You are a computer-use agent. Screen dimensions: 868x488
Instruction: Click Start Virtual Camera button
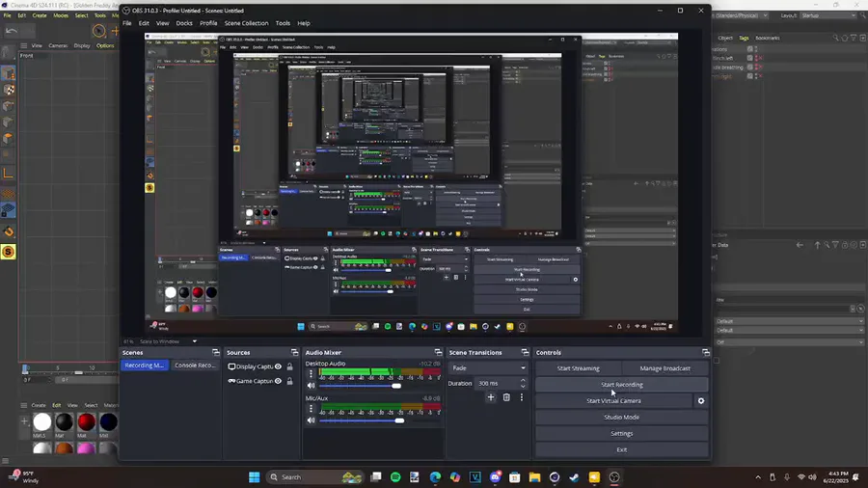click(x=613, y=400)
